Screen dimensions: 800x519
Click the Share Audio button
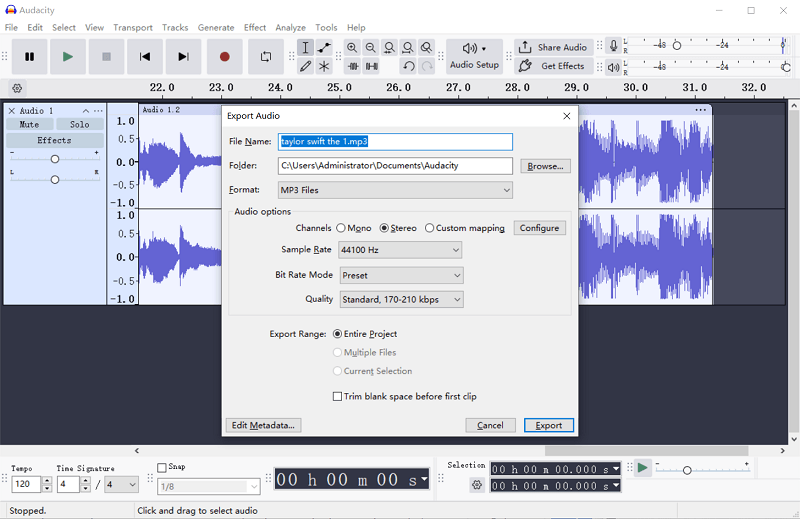coord(554,47)
